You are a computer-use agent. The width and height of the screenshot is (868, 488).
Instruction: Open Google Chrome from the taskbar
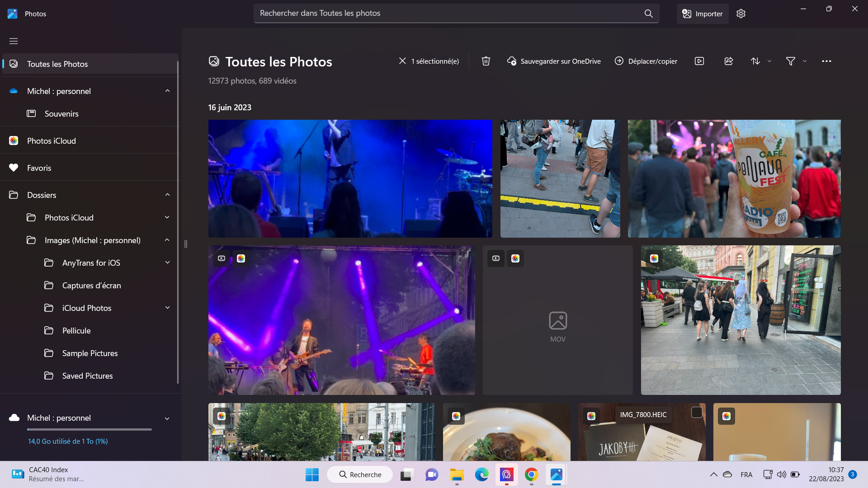[531, 474]
